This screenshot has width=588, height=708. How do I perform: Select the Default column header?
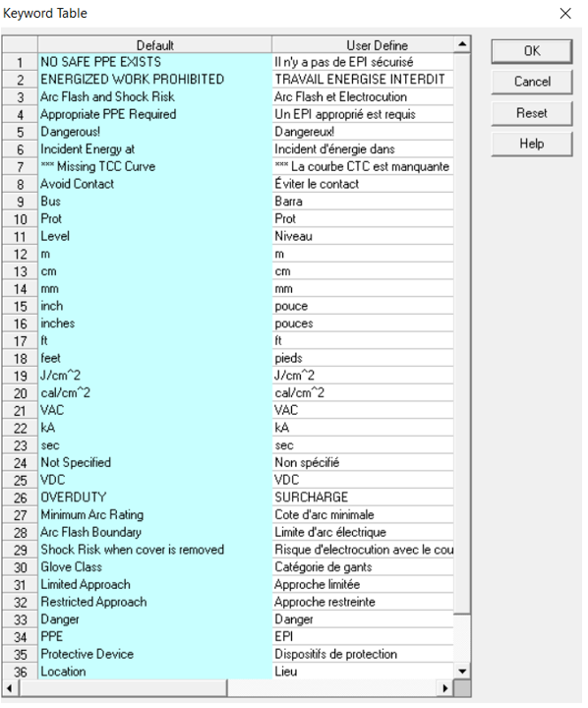pyautogui.click(x=155, y=45)
